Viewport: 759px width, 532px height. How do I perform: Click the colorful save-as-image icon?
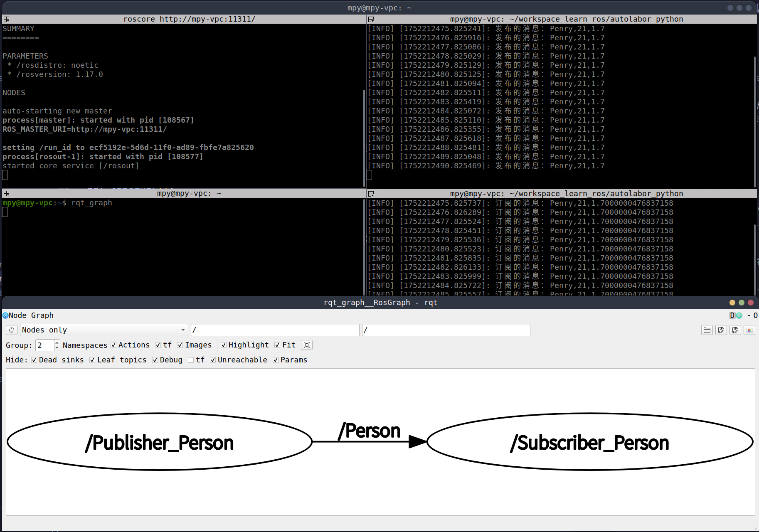749,330
